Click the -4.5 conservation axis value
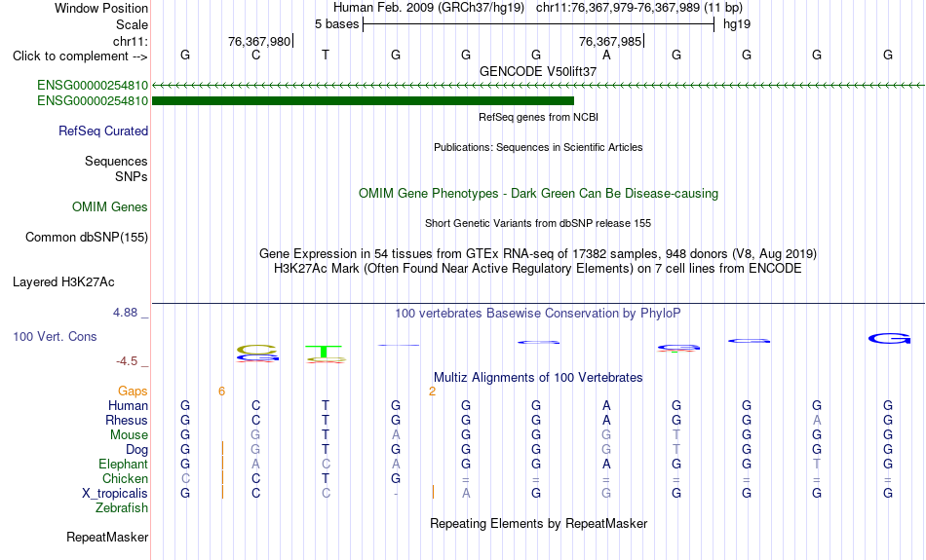 pos(127,361)
